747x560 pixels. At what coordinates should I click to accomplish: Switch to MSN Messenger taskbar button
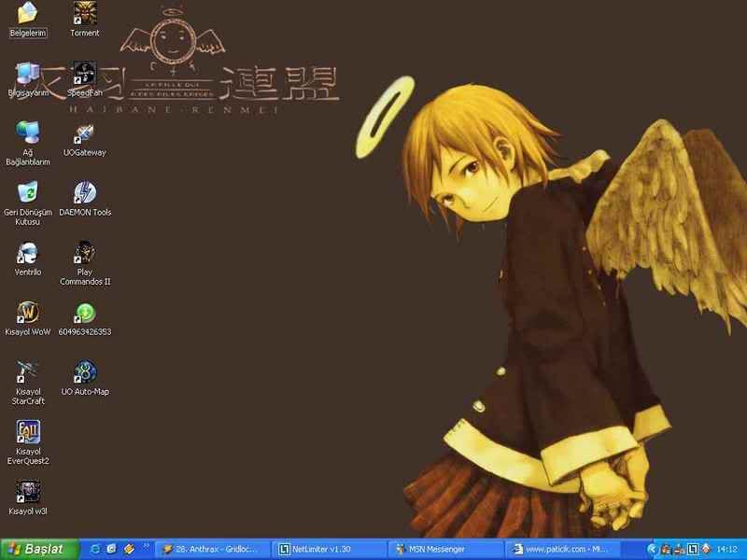(x=446, y=549)
